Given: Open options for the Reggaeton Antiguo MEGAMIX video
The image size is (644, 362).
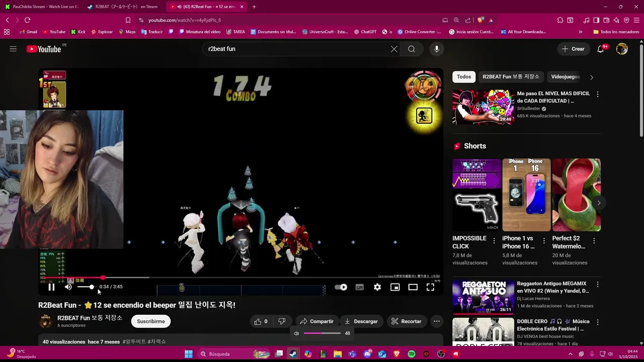Looking at the screenshot, I should coord(598,285).
